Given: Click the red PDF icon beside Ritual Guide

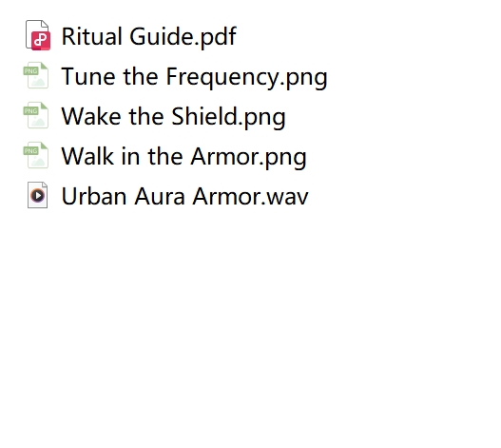Looking at the screenshot, I should pyautogui.click(x=38, y=35).
